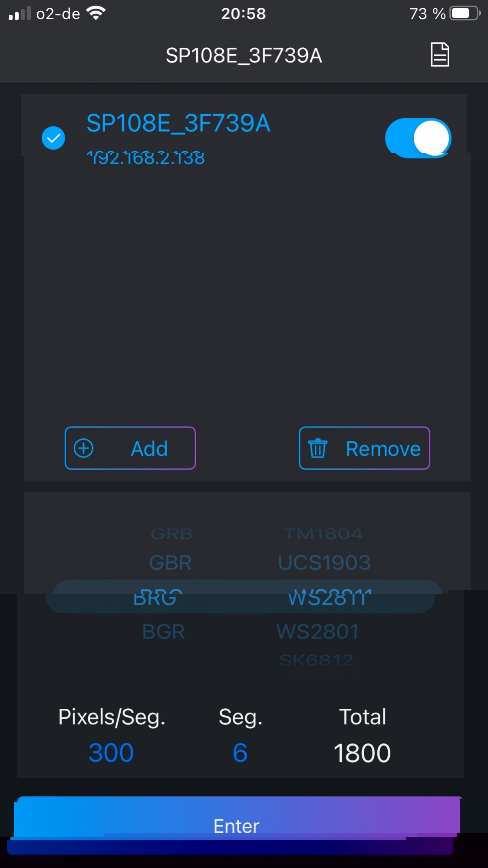The width and height of the screenshot is (488, 868).
Task: Click the plus circle icon in Add
Action: point(83,448)
